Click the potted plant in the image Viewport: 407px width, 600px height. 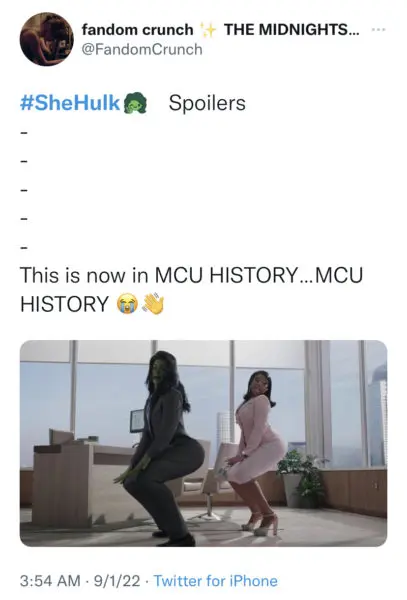(302, 478)
